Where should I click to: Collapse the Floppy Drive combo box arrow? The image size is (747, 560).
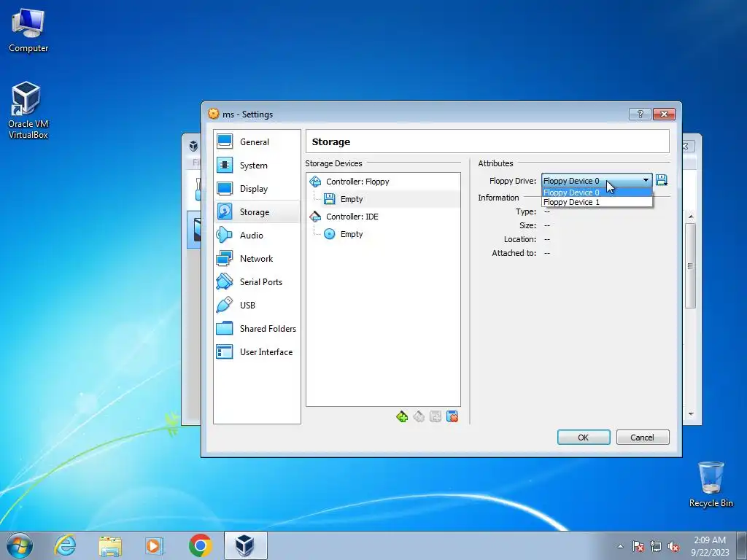click(646, 181)
